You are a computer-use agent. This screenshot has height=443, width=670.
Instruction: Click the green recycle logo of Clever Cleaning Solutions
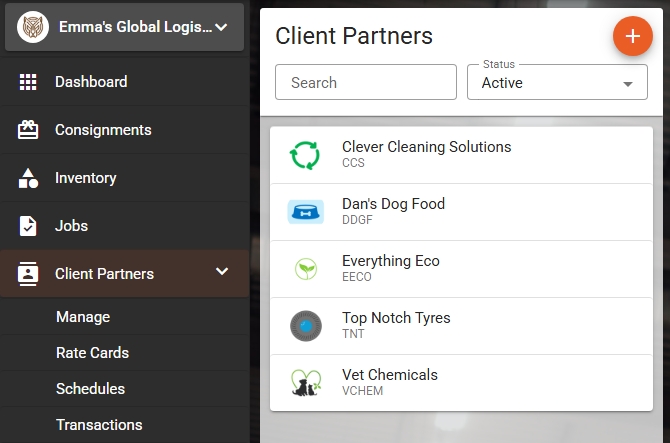305,155
